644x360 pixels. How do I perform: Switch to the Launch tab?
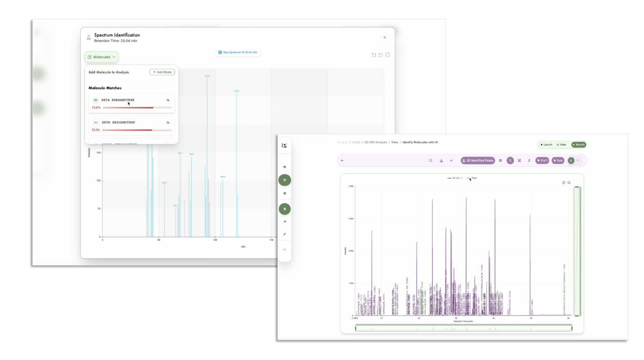[x=546, y=145]
